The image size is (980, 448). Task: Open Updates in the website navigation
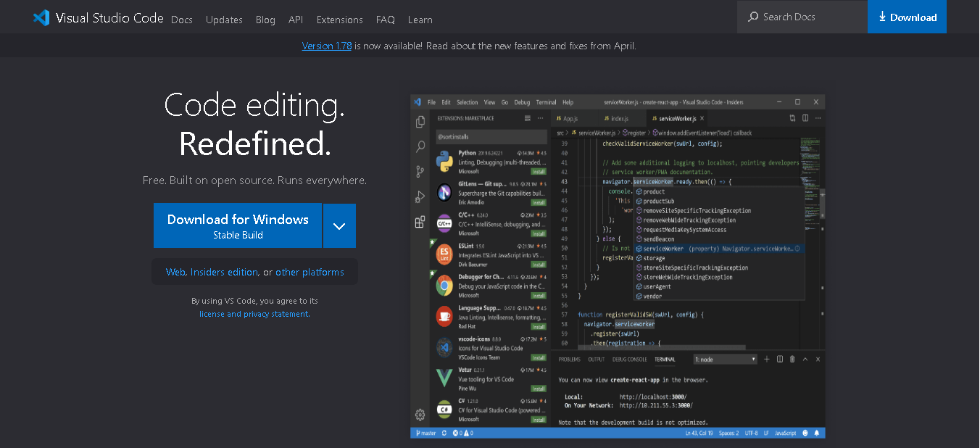pyautogui.click(x=224, y=20)
